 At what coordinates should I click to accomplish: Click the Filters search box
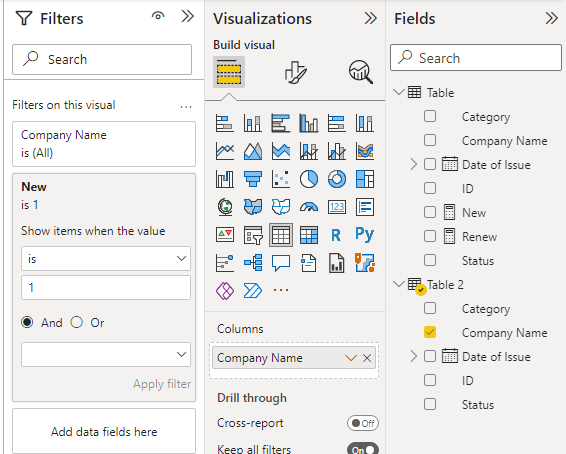coord(102,60)
